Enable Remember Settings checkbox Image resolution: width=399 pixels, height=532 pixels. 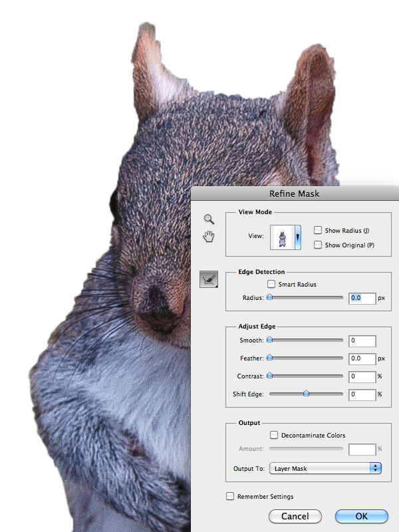pyautogui.click(x=230, y=496)
